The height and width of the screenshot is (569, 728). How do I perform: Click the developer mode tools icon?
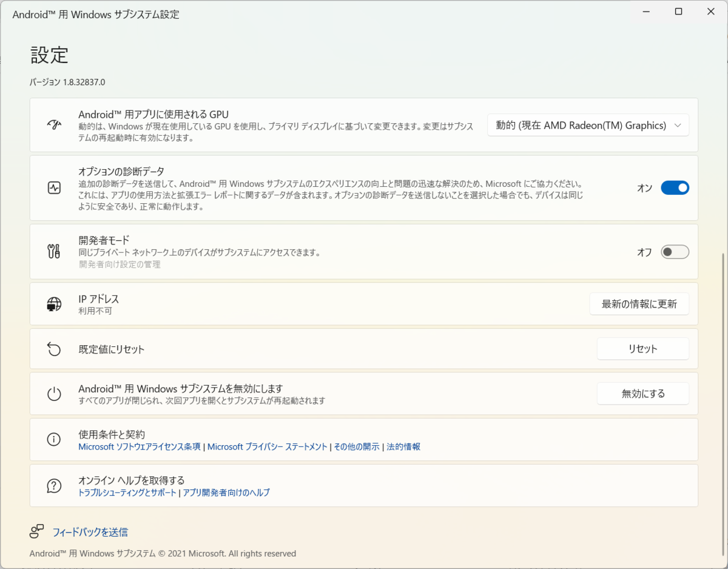click(x=54, y=252)
